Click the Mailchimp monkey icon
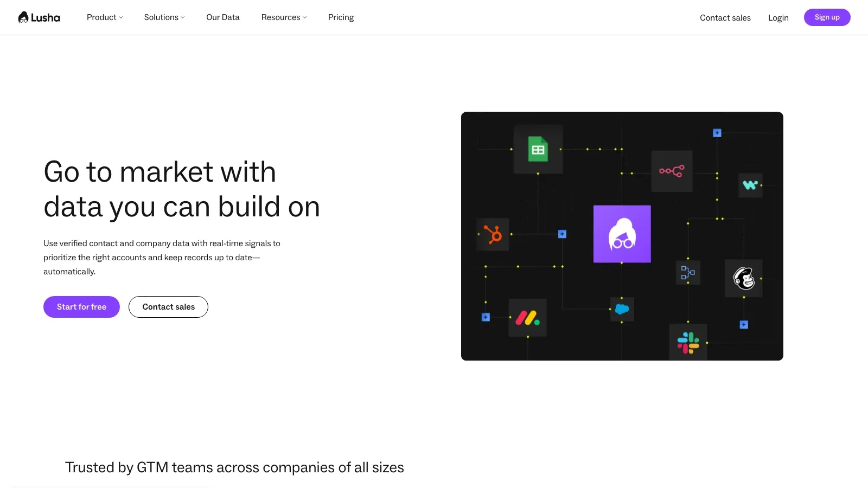 [744, 278]
